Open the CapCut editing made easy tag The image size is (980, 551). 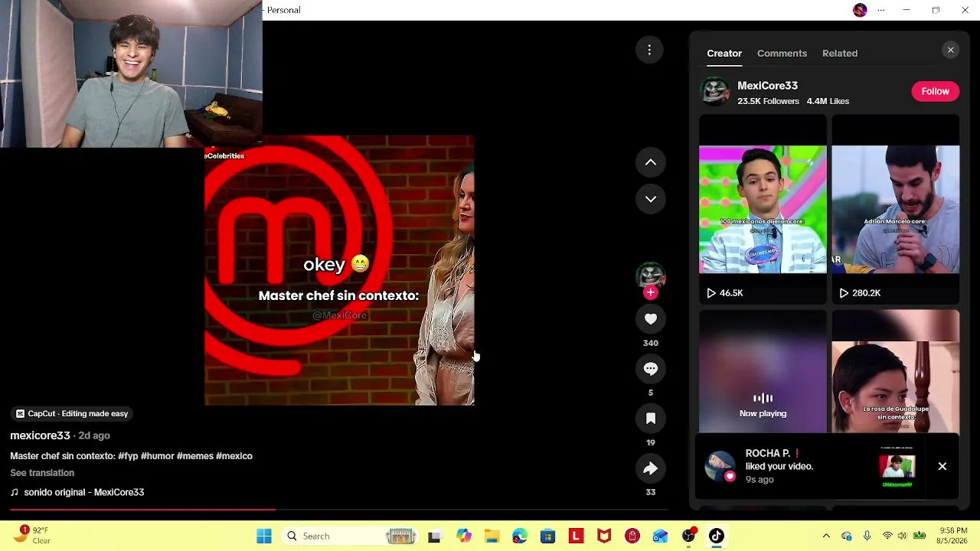coord(72,413)
